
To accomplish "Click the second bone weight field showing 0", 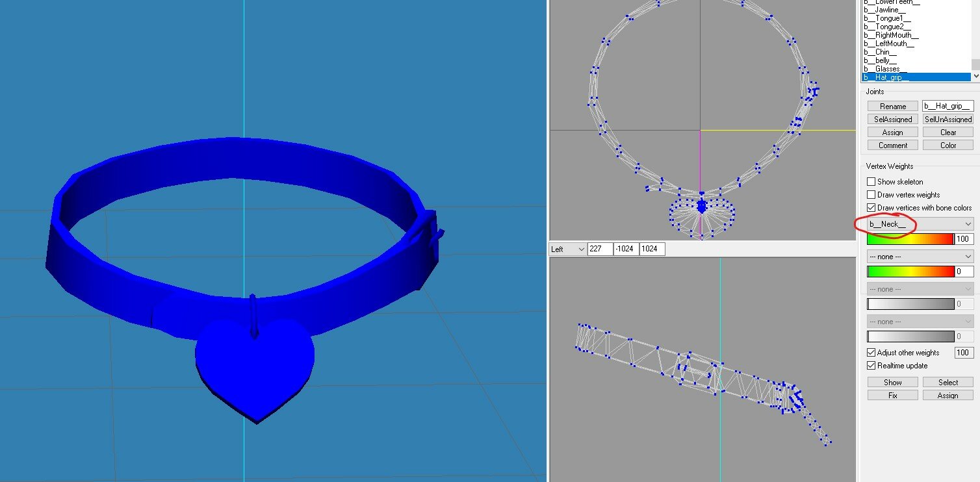I will pyautogui.click(x=964, y=272).
